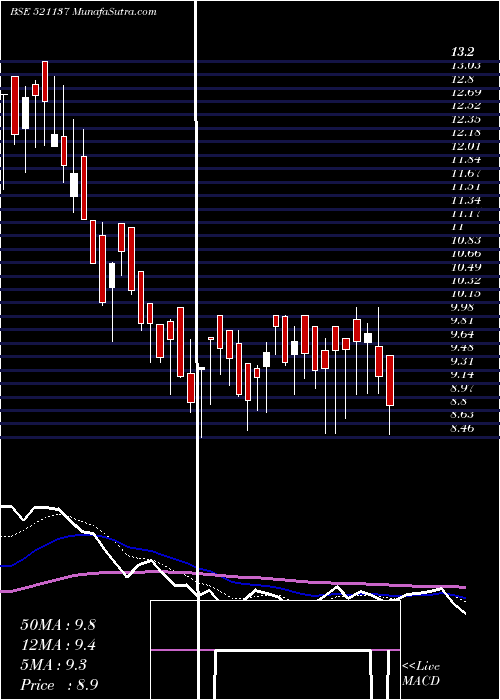The width and height of the screenshot is (500, 700).
Task: Click the 12MA : 9.4 reading
Action: pos(58,645)
